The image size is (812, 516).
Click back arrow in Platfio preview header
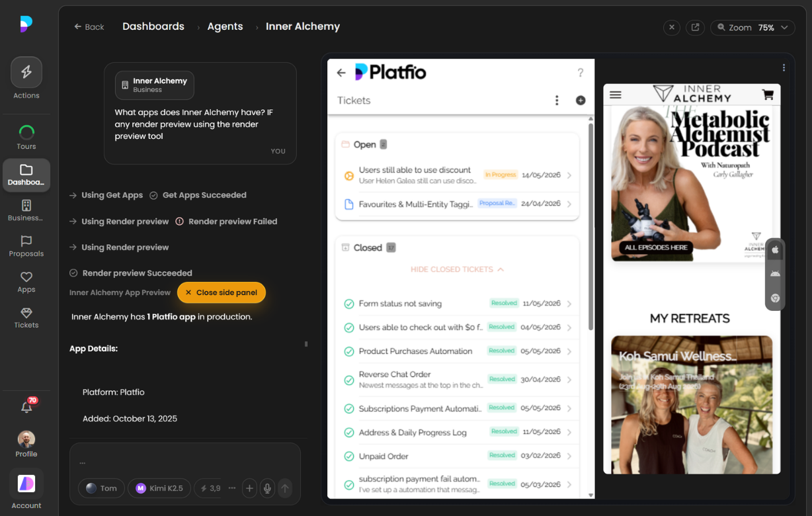coord(341,73)
